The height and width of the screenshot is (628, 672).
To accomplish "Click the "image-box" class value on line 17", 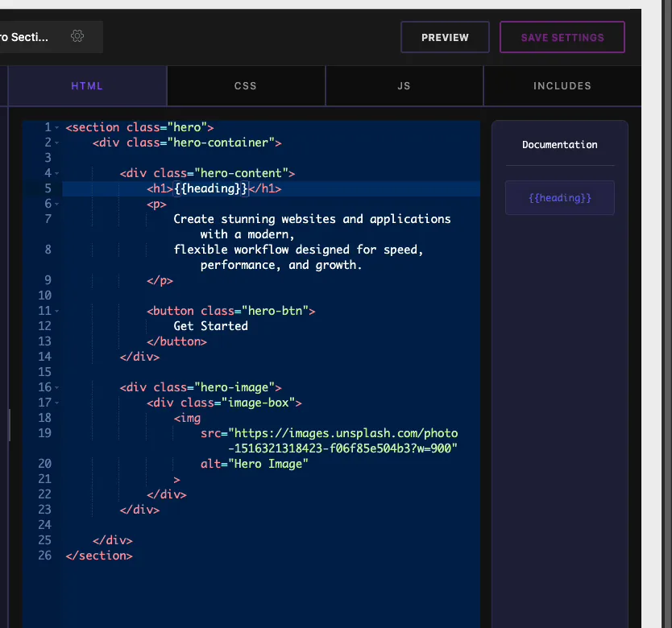I will point(258,403).
